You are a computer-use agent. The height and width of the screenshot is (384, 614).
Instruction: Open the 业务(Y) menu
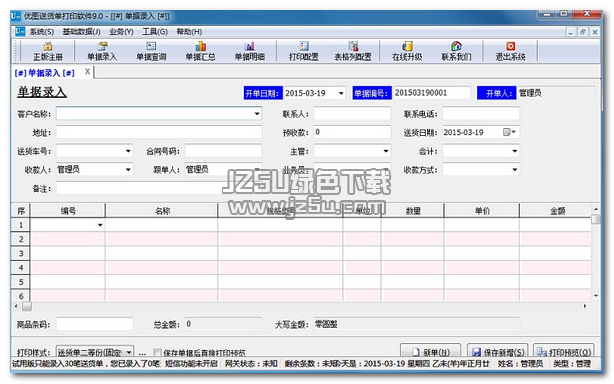click(x=121, y=32)
